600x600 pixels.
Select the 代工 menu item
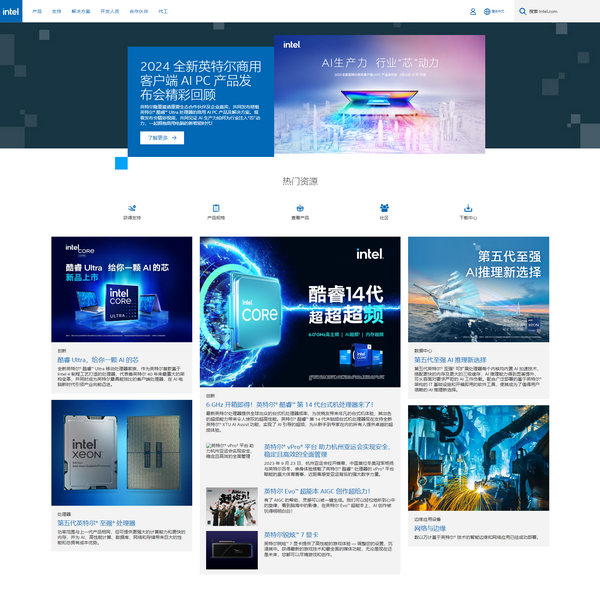click(163, 11)
